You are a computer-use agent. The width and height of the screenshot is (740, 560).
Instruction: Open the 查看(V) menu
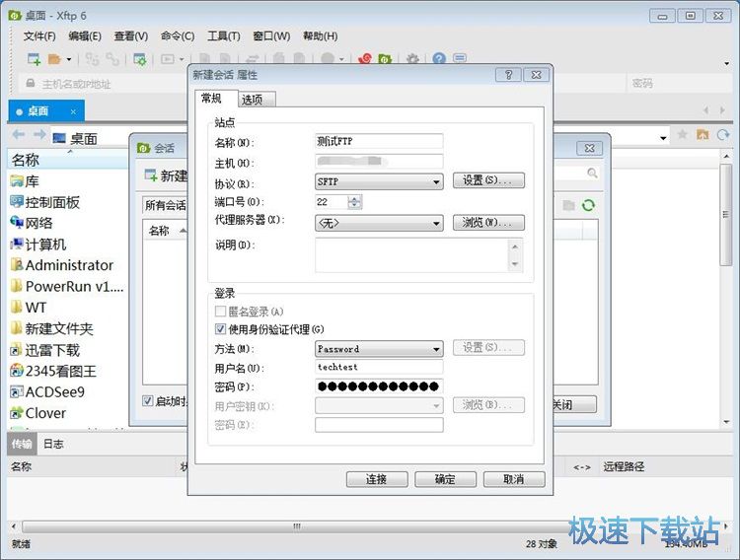click(130, 36)
